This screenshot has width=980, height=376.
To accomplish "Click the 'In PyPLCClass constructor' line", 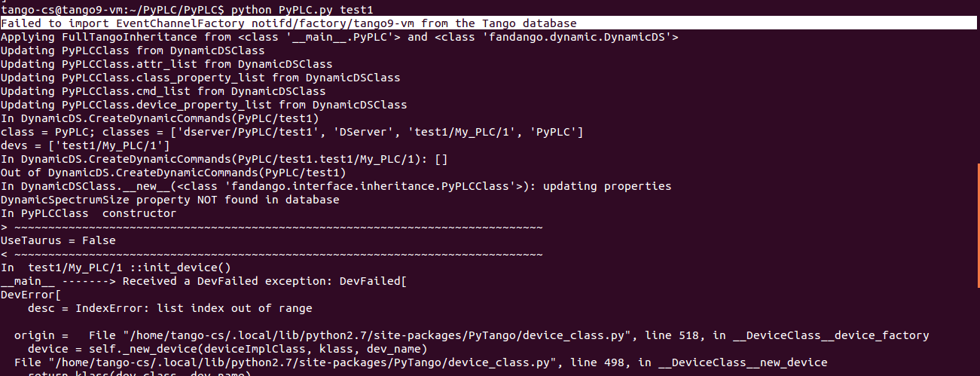I will pyautogui.click(x=88, y=213).
